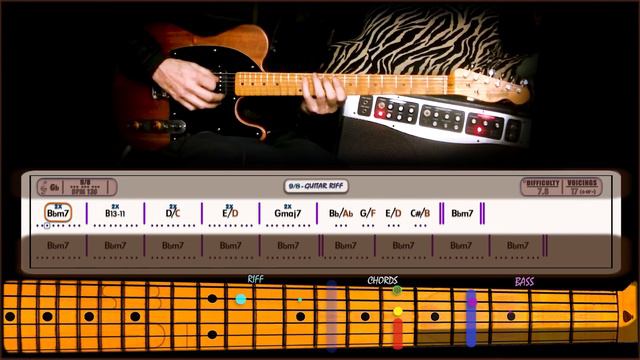Screen dimensions: 640x360
Task: Select the D/C chord
Action: pyautogui.click(x=173, y=213)
